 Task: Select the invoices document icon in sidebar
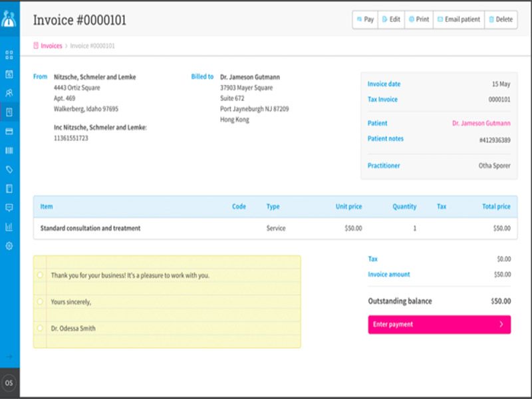tap(9, 112)
